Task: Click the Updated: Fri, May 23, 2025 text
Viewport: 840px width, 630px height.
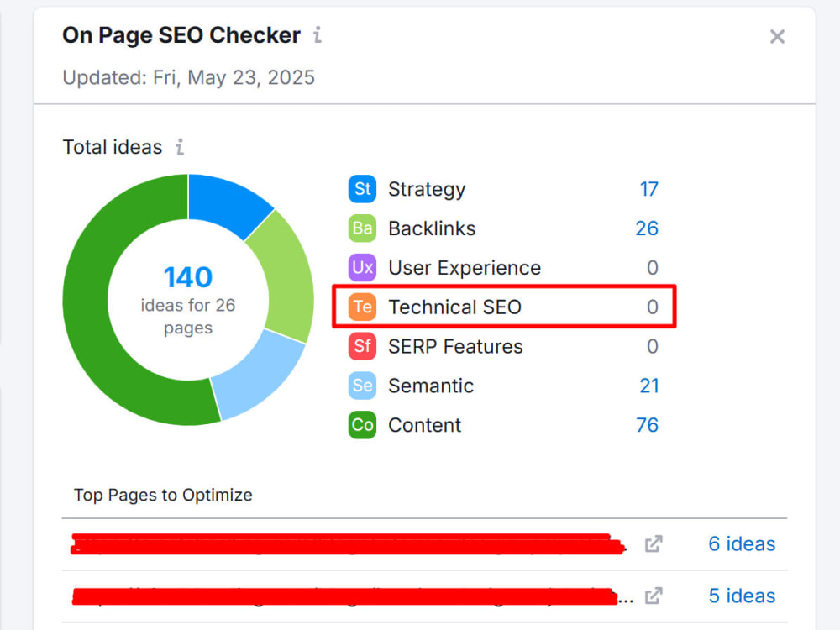Action: tap(188, 77)
